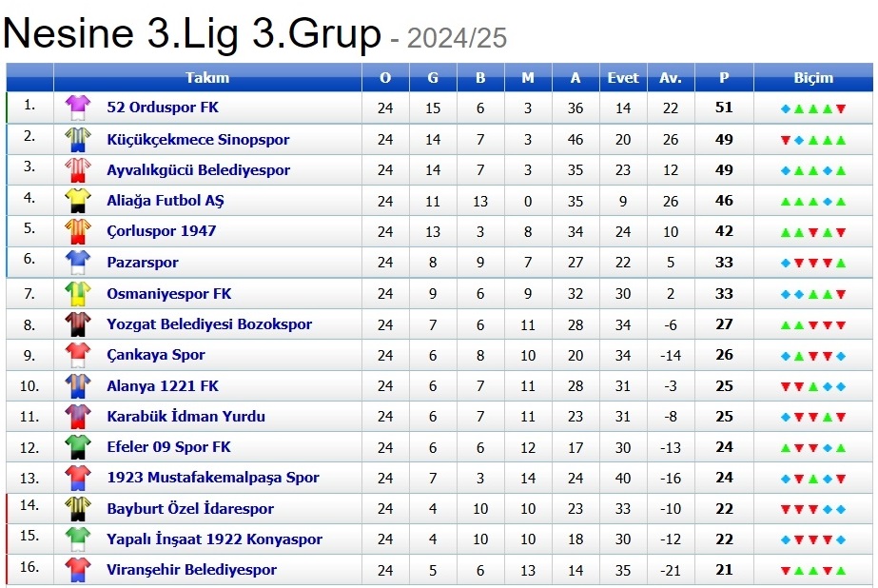Open Yapalı İnşaat 1922 Konyaspor team link
Screen dimensions: 878x588
click(214, 539)
